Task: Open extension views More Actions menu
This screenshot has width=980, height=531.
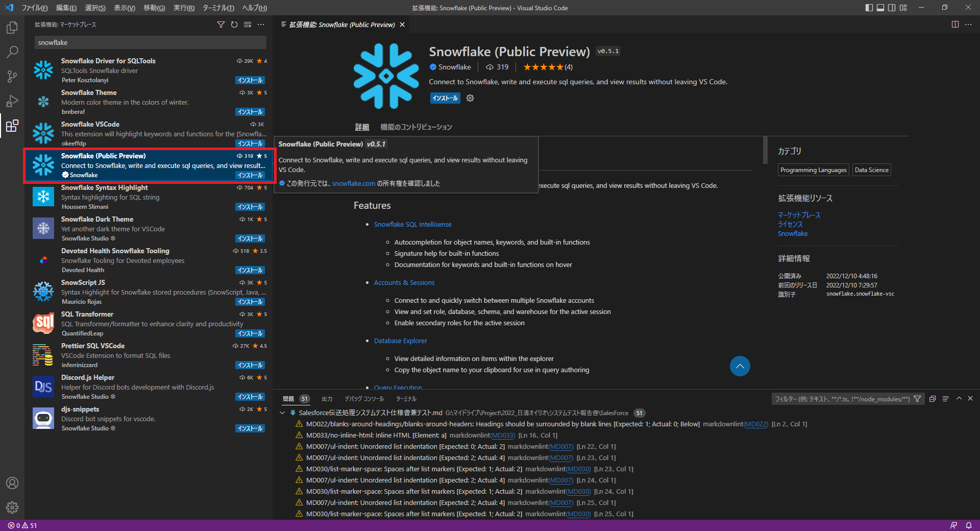Action: 261,24
